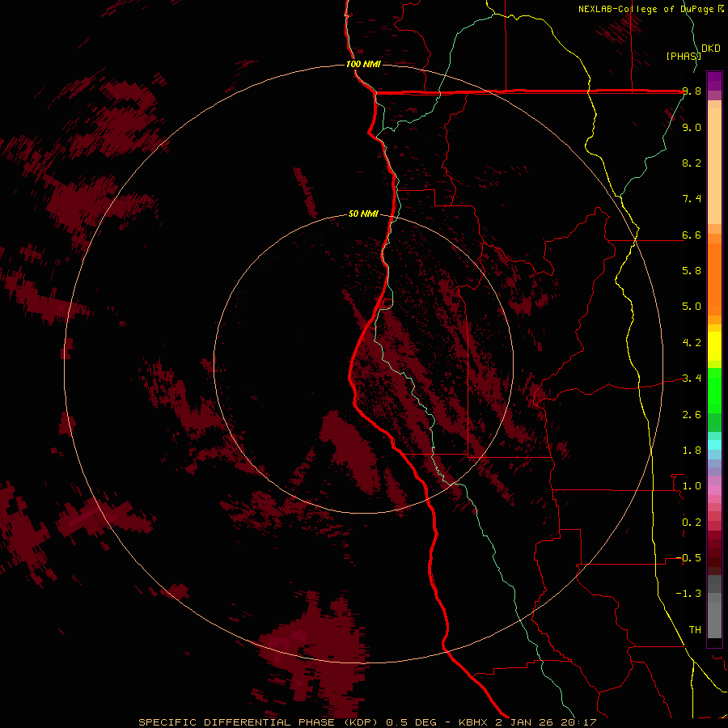Click the 3.4 scale value

(692, 379)
